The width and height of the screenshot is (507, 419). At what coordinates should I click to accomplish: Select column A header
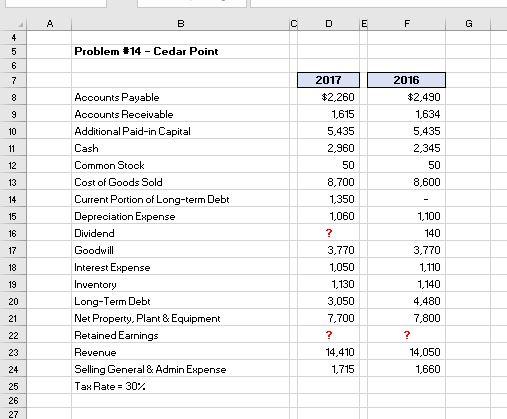49,24
